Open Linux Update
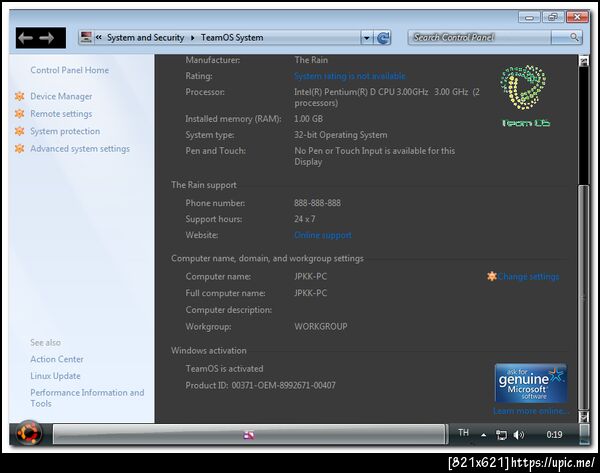The image size is (600, 473). (55, 376)
